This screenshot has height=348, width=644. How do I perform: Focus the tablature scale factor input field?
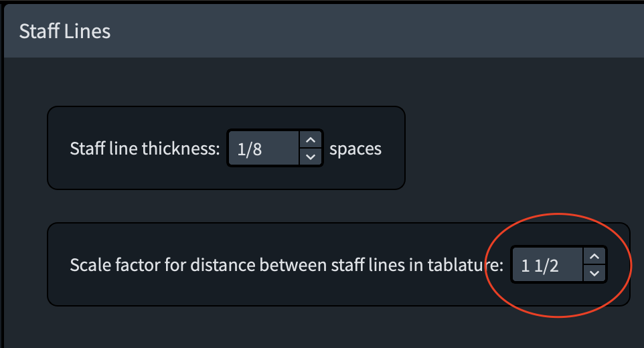tap(547, 265)
